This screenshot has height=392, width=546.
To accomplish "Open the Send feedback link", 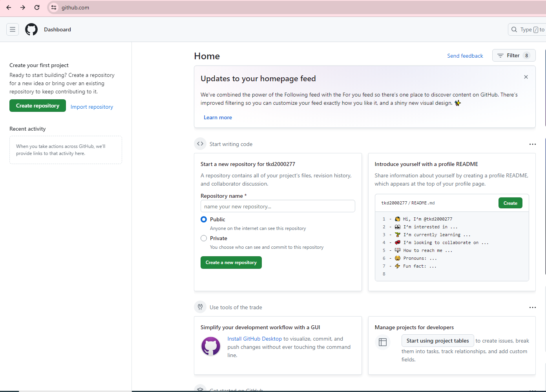I will coord(465,56).
